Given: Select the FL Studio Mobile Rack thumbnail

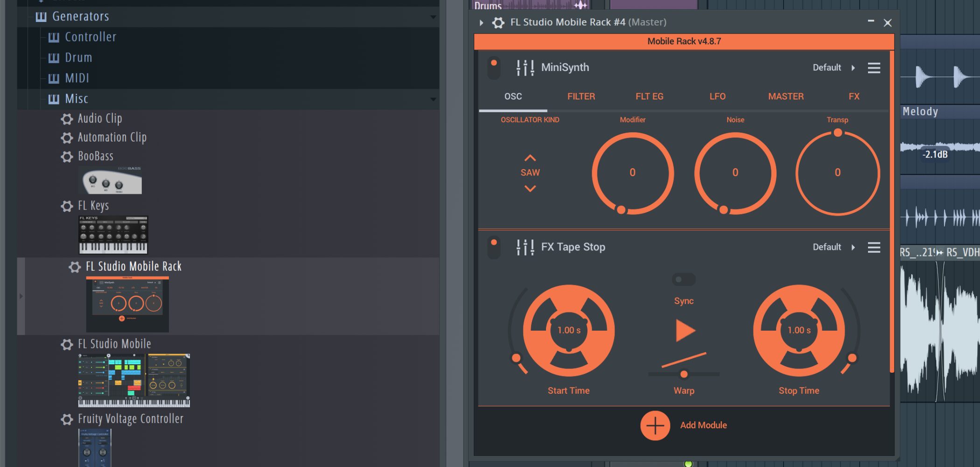Looking at the screenshot, I should click(127, 304).
